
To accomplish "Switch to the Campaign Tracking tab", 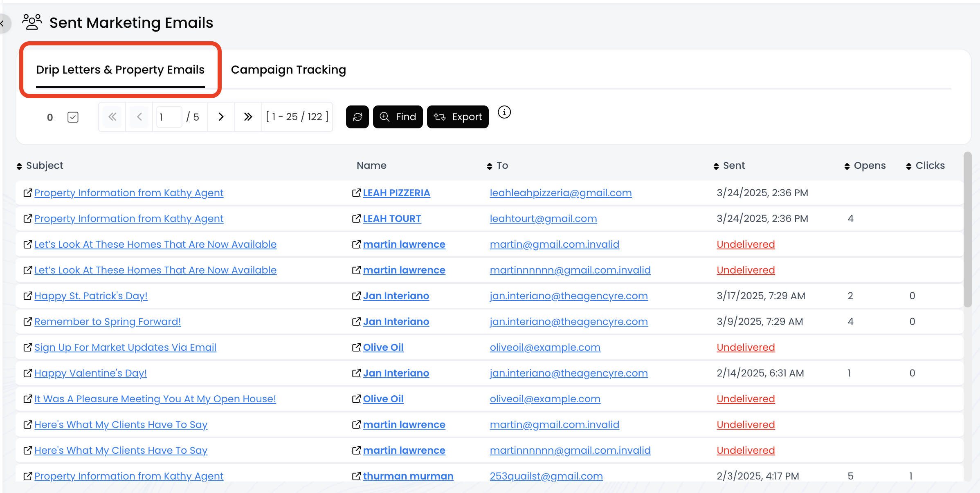I will pos(288,70).
